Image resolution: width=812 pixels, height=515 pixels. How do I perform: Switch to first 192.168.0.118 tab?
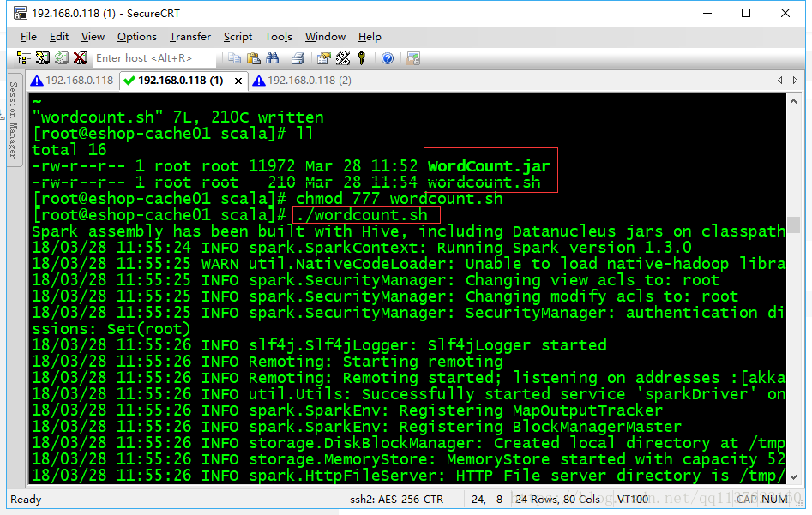point(73,81)
